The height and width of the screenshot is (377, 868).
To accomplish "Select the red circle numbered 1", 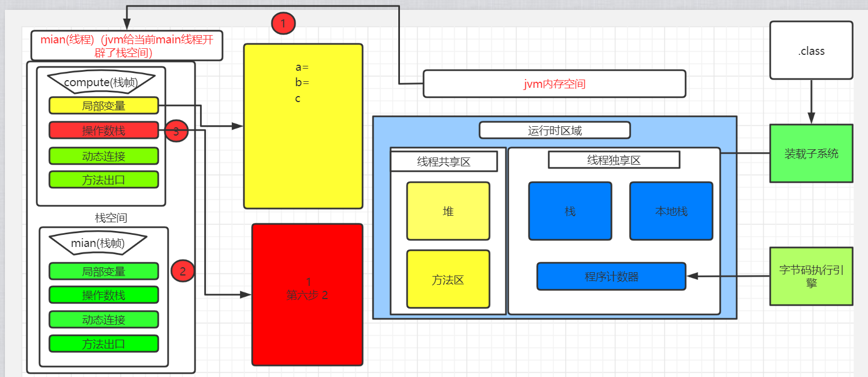I will 283,23.
